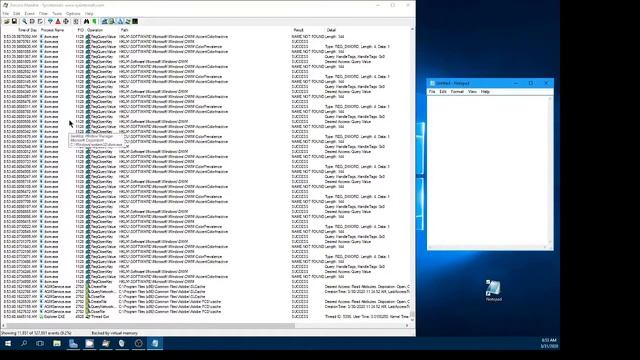Toggle Show Profiling Events icon

(x=135, y=21)
